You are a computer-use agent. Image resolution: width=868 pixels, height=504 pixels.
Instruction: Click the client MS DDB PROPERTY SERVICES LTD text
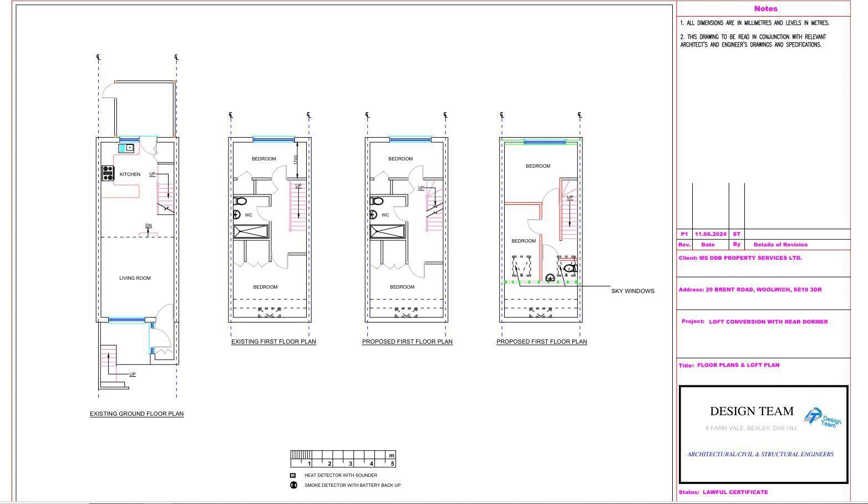(741, 258)
